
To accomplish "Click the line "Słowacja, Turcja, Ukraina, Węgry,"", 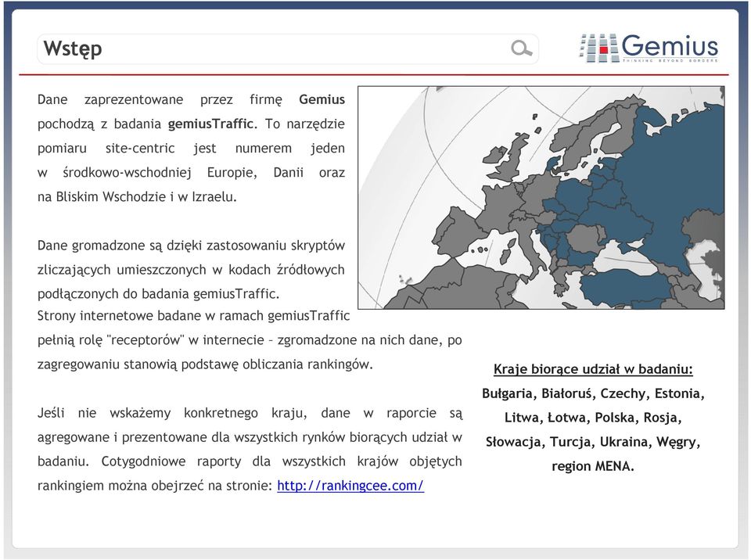I will tap(593, 442).
